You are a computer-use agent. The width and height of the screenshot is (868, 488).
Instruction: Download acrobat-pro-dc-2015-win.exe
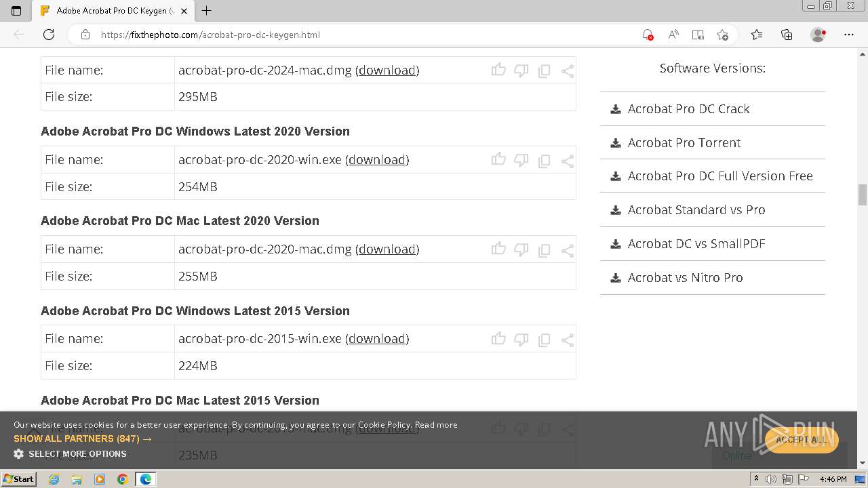pyautogui.click(x=377, y=338)
